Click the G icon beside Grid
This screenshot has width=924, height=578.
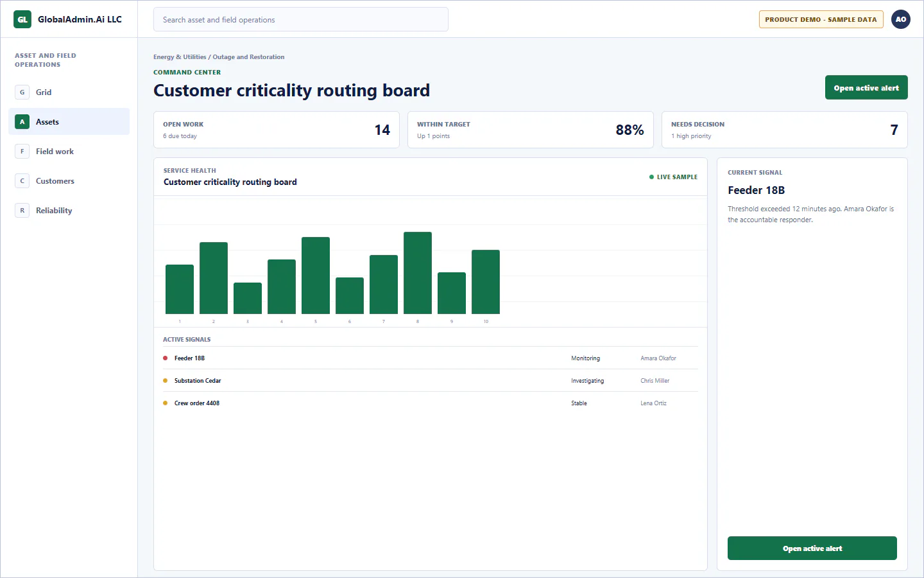point(22,92)
